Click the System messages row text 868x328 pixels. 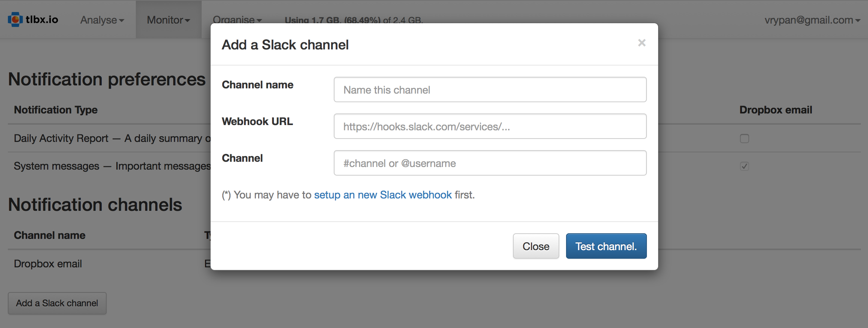pyautogui.click(x=112, y=166)
